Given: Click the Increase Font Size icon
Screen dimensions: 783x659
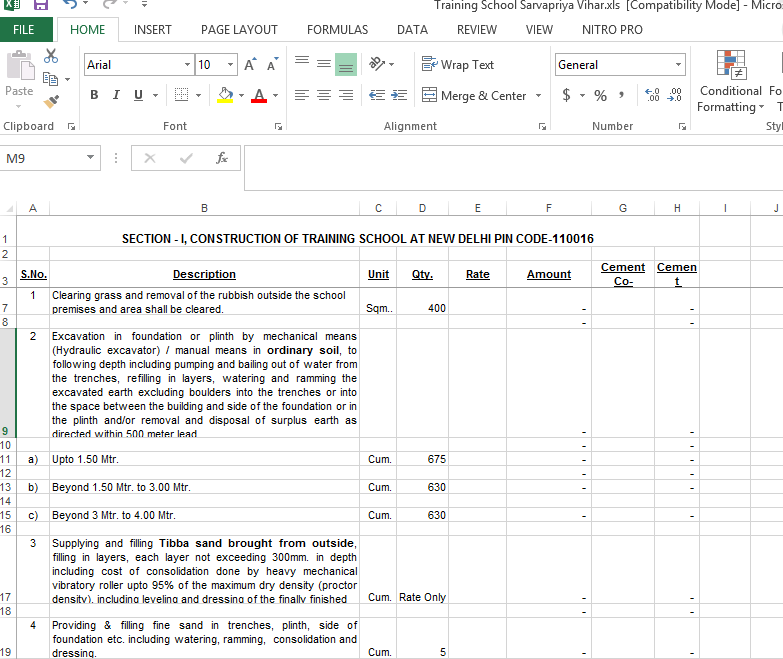Looking at the screenshot, I should [x=250, y=65].
